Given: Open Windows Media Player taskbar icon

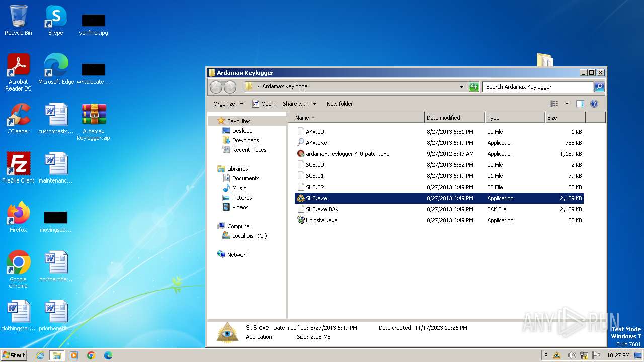Looking at the screenshot, I should click(74, 355).
